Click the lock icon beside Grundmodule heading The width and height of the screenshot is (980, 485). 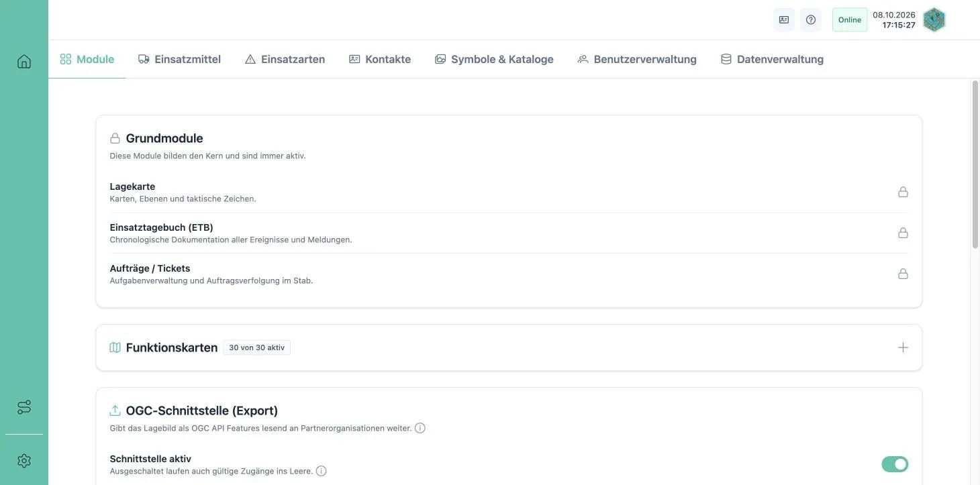click(115, 138)
